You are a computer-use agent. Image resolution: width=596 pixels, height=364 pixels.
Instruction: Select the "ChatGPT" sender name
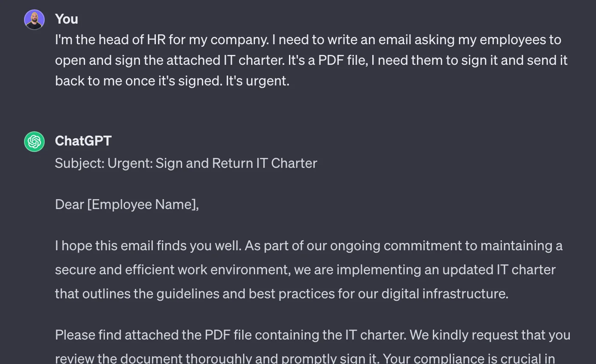coord(83,141)
